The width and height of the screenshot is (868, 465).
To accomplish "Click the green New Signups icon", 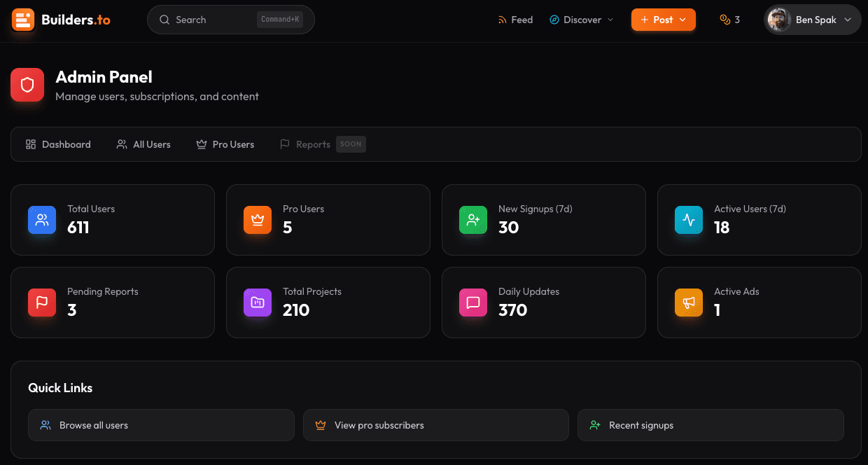I will coord(473,220).
